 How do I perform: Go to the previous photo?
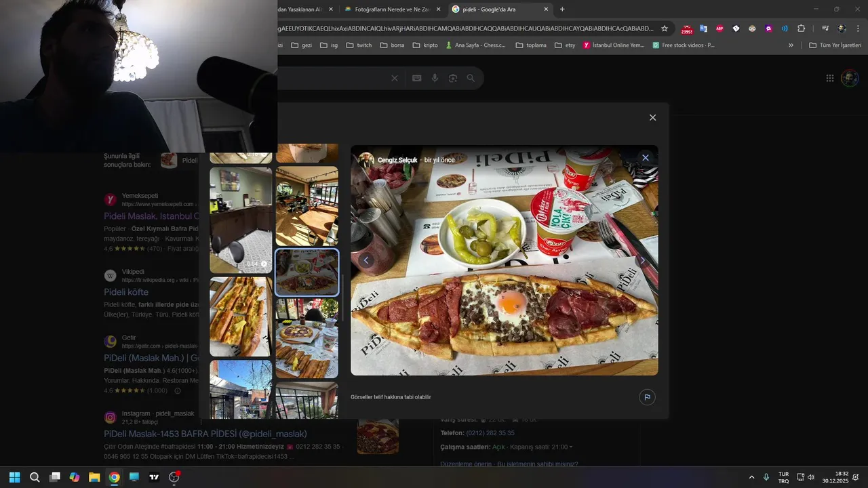(x=366, y=260)
